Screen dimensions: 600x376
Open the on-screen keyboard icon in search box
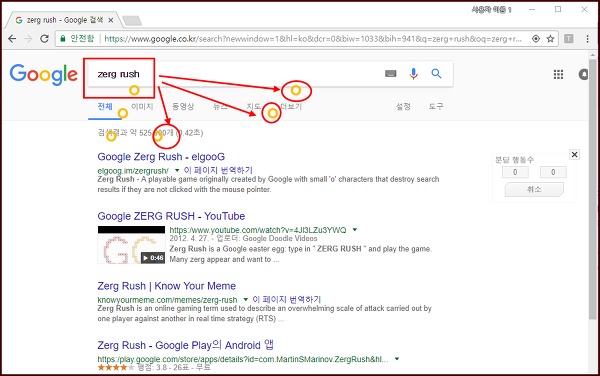(390, 73)
